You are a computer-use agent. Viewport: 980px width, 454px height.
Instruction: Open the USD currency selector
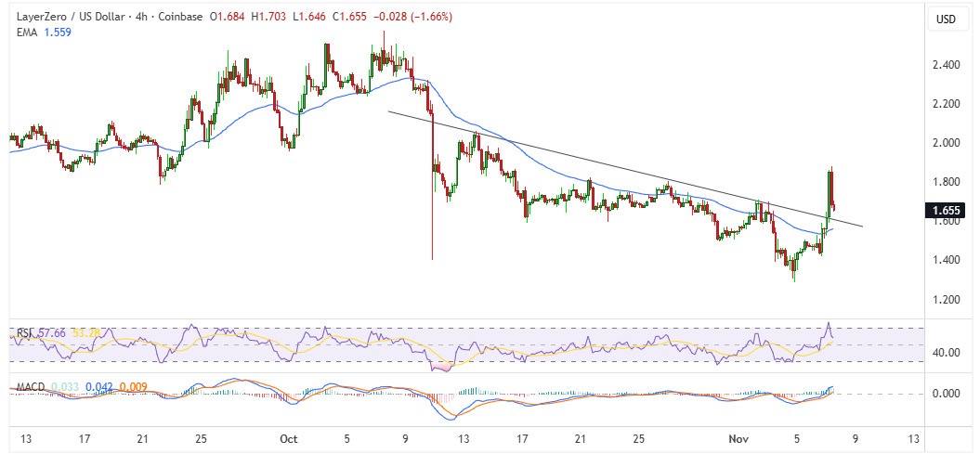(946, 19)
